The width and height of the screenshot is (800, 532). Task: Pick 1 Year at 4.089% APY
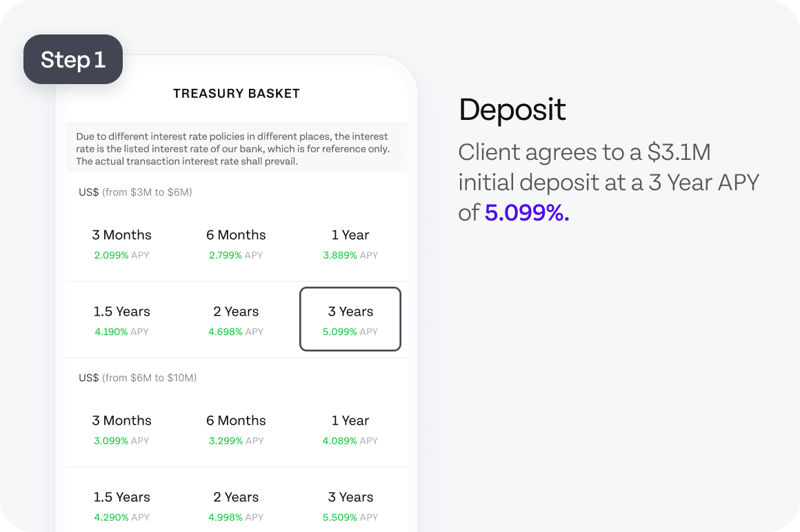tap(350, 429)
